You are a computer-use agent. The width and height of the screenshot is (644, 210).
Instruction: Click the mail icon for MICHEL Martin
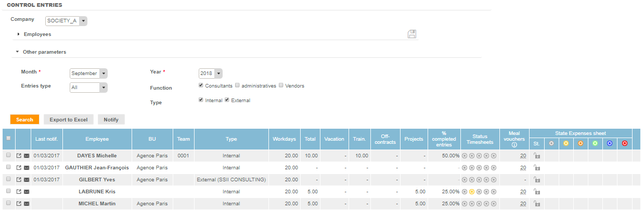pos(27,204)
